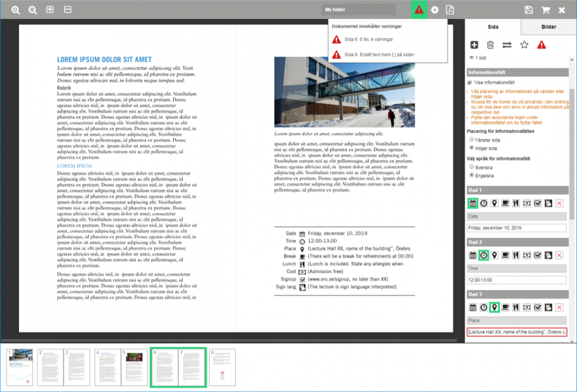
Task: Remove Rad 2 with the red X
Action: pos(559,255)
